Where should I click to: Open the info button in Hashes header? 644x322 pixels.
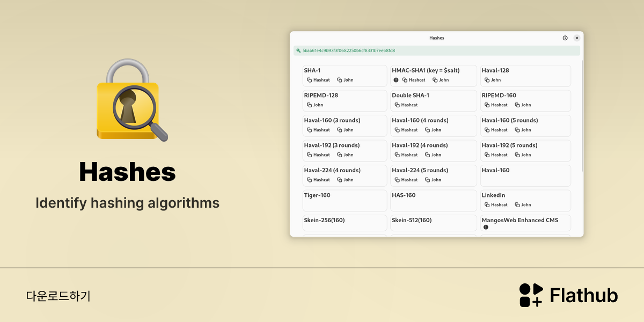565,38
